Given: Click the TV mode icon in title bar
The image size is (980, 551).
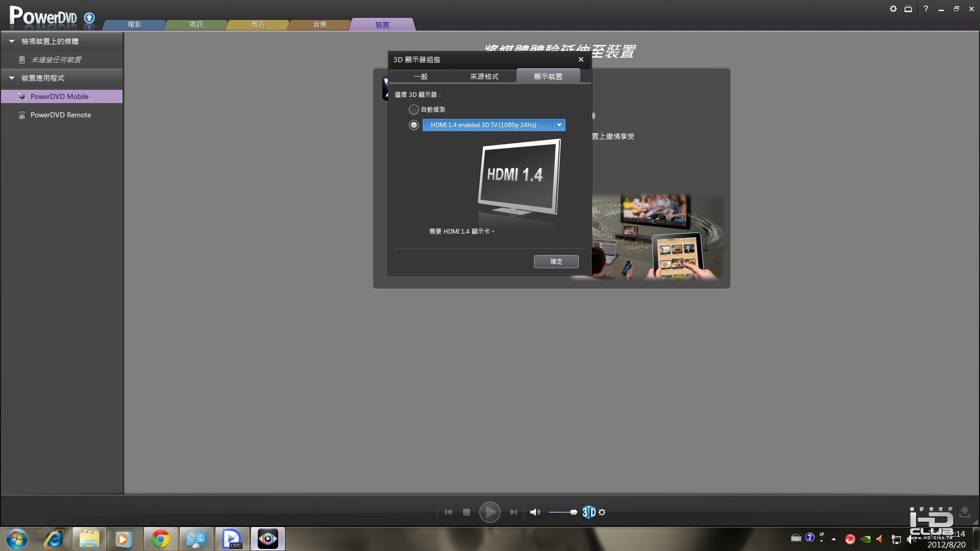Looking at the screenshot, I should point(908,9).
